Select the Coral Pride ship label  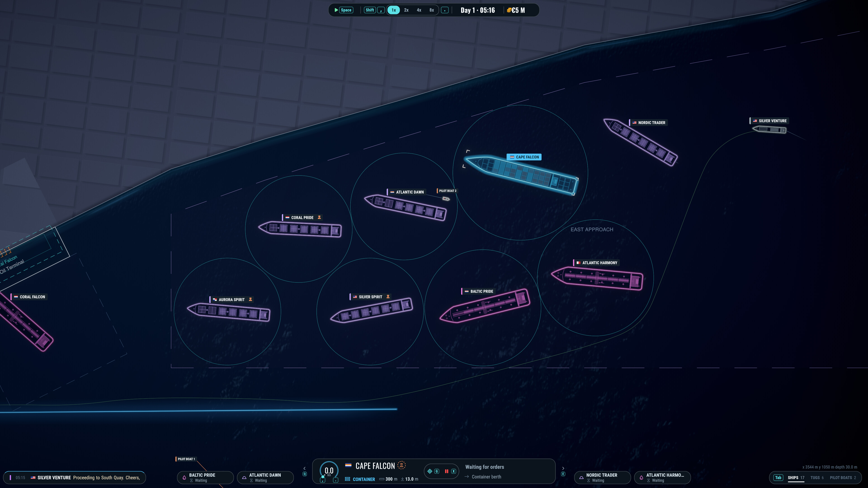click(302, 218)
